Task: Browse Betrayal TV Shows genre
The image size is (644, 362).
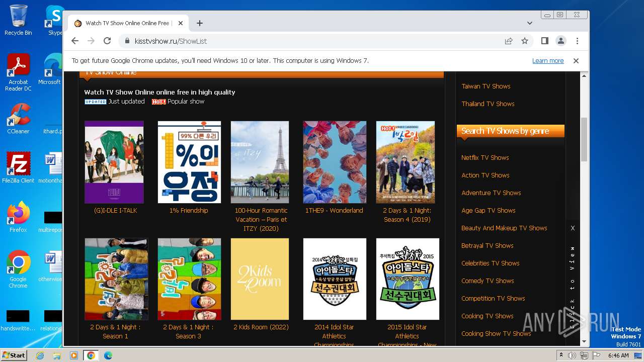Action: [488, 246]
